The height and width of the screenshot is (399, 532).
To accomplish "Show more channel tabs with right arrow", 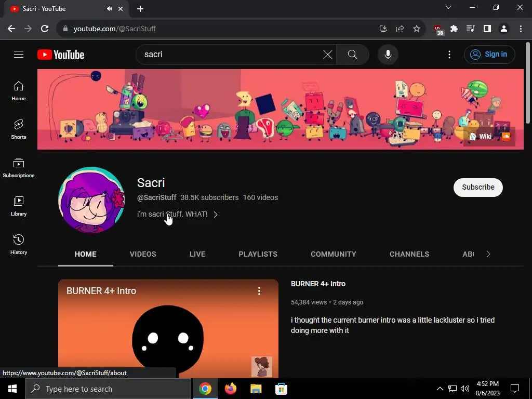I will pyautogui.click(x=488, y=254).
